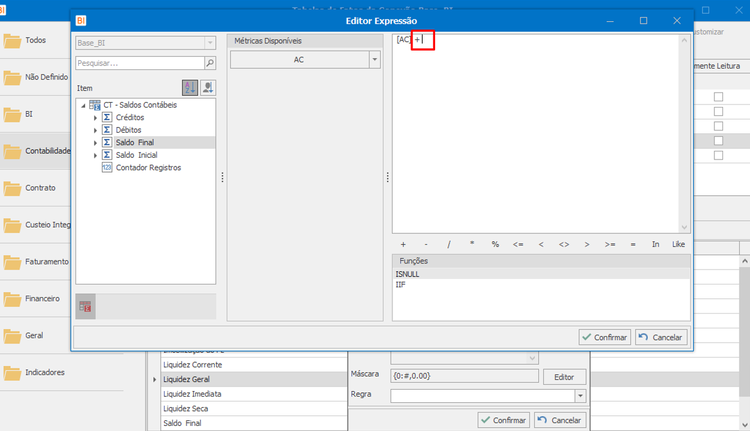Click the red table icon below item tree
The image size is (750, 431).
tap(86, 307)
